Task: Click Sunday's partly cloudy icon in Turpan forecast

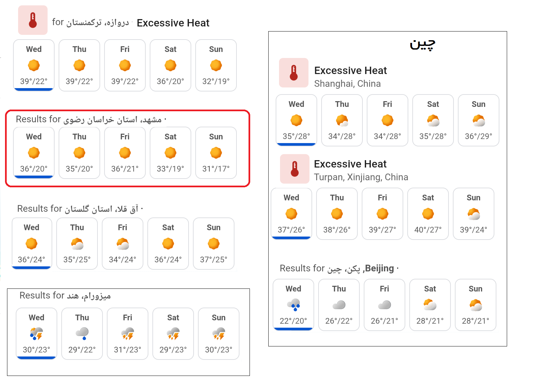Action: pyautogui.click(x=474, y=214)
